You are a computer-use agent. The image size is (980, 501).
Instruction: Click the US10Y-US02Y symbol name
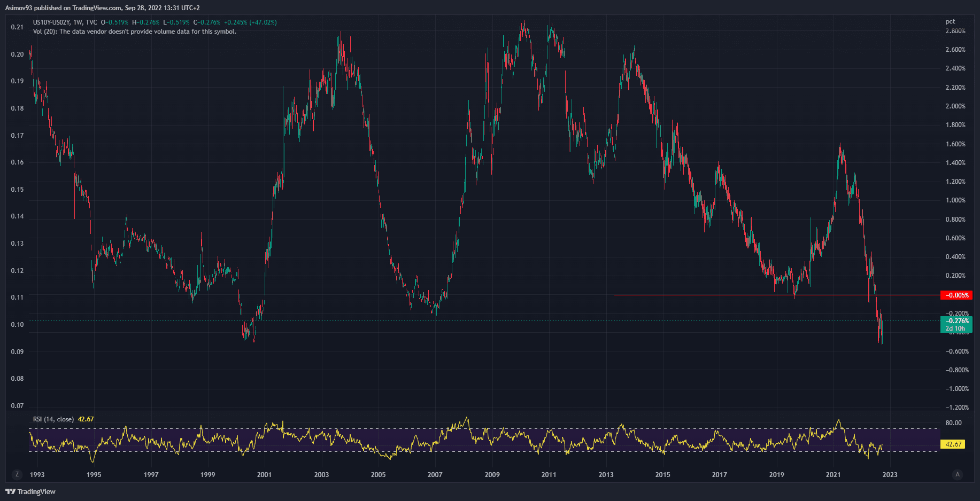coord(51,22)
